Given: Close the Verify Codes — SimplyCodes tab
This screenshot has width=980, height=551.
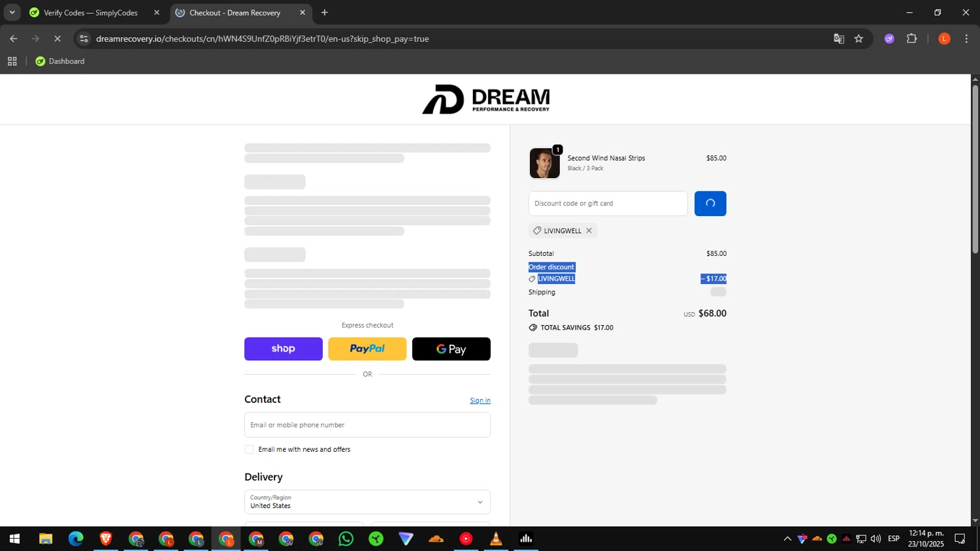Looking at the screenshot, I should (157, 12).
